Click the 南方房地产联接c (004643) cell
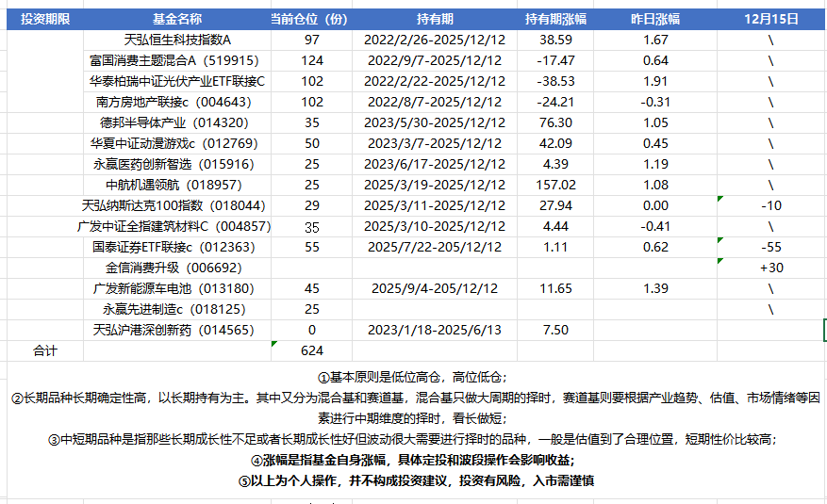This screenshot has height=504, width=827. click(177, 102)
